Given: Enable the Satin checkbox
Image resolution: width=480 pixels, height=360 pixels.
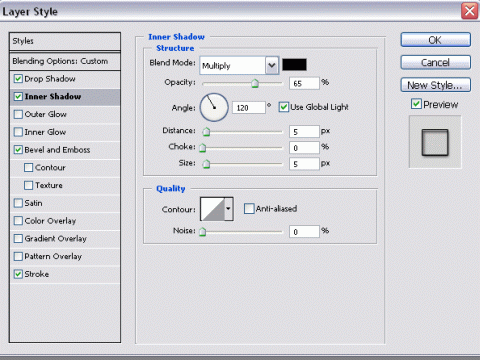Looking at the screenshot, I should (18, 203).
